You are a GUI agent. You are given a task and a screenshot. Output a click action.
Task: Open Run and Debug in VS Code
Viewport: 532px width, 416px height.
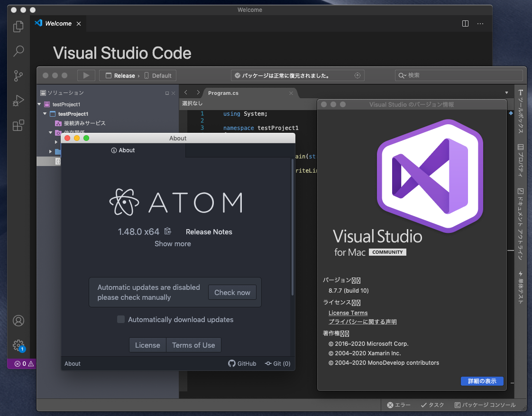(x=18, y=101)
